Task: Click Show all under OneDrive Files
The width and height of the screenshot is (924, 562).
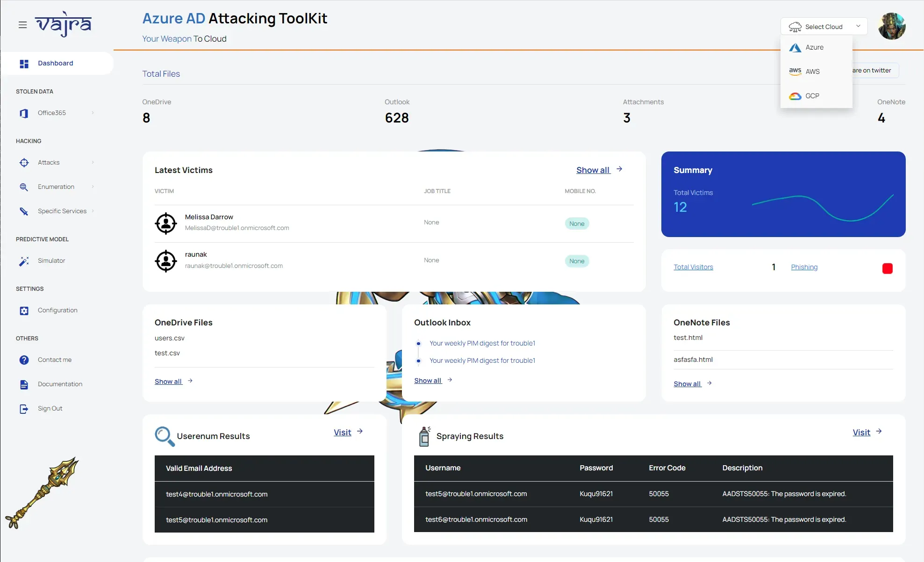Action: click(x=168, y=382)
